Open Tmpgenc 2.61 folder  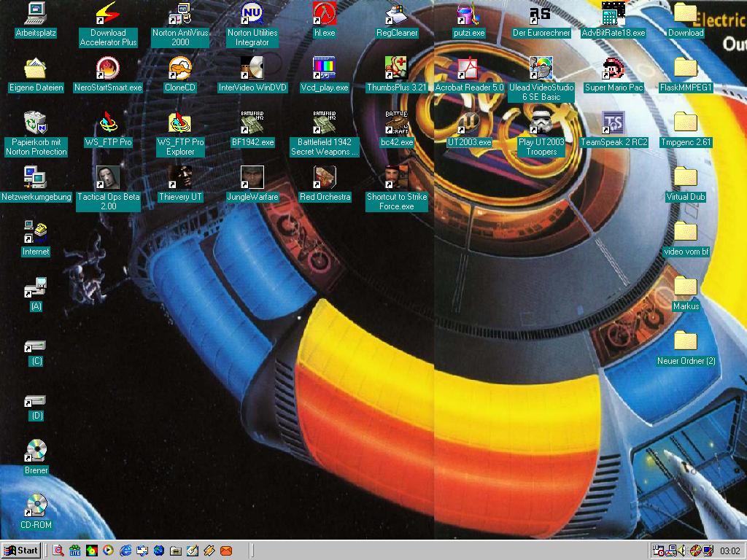[686, 130]
